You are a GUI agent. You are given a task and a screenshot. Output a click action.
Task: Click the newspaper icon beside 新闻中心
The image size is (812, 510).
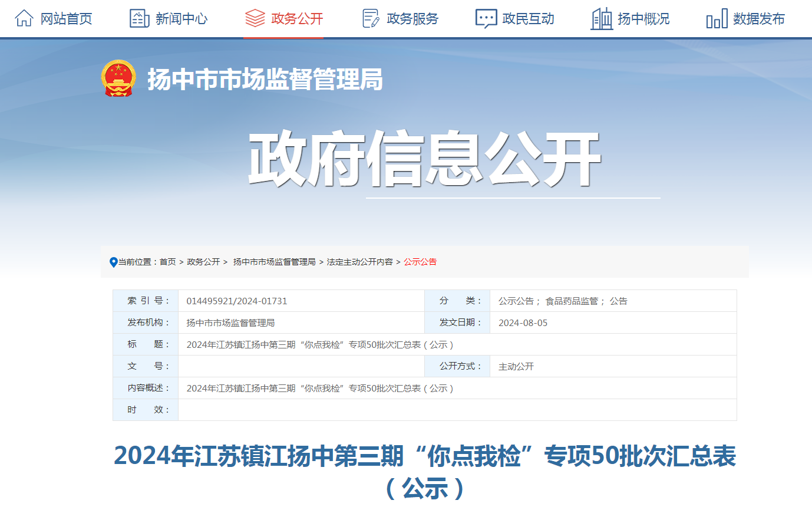(x=139, y=18)
